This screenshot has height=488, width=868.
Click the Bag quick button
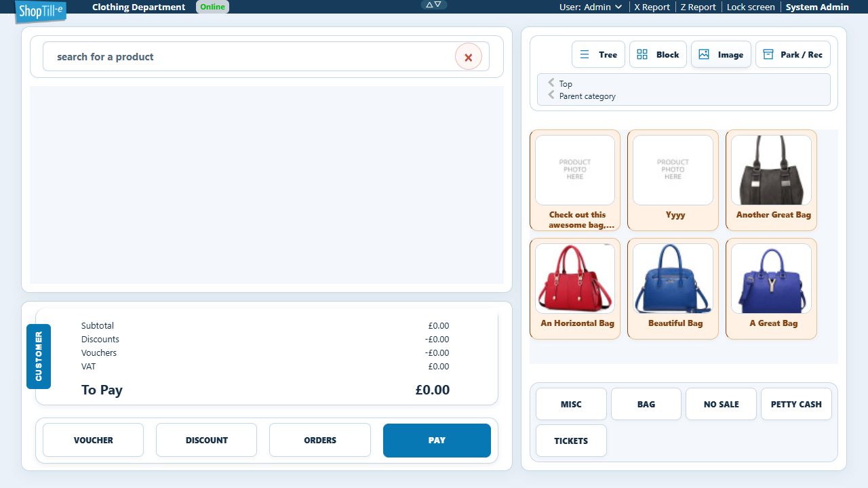coord(646,404)
